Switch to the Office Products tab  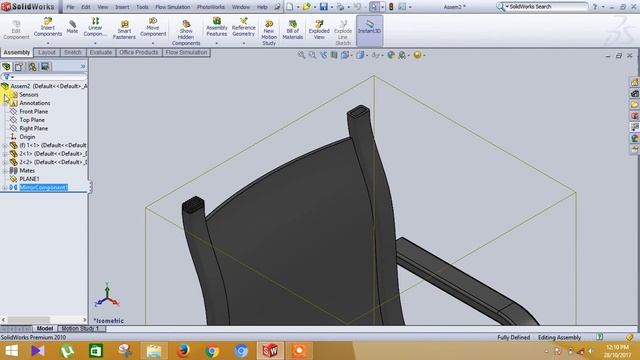139,52
